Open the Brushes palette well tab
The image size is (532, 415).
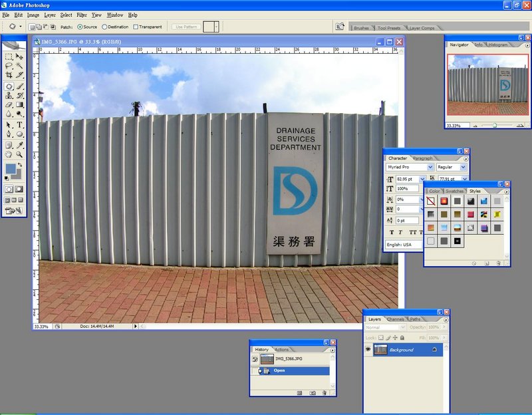coord(361,28)
